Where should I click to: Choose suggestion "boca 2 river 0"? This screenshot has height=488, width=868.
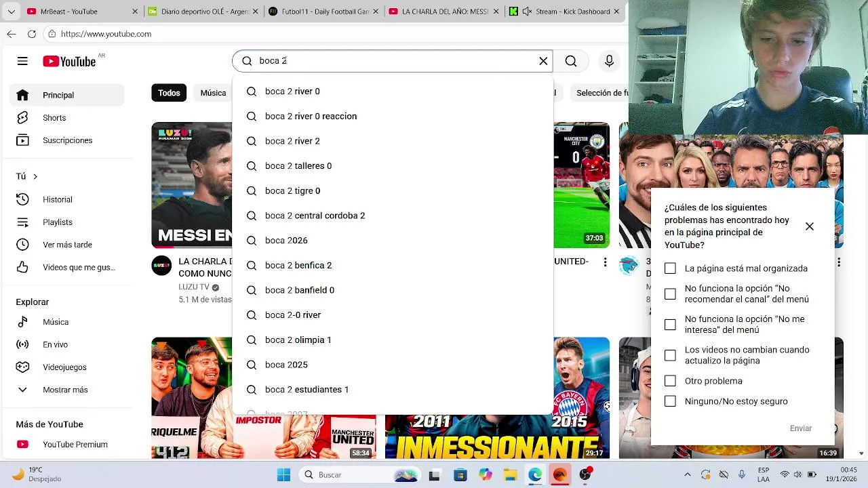point(393,91)
